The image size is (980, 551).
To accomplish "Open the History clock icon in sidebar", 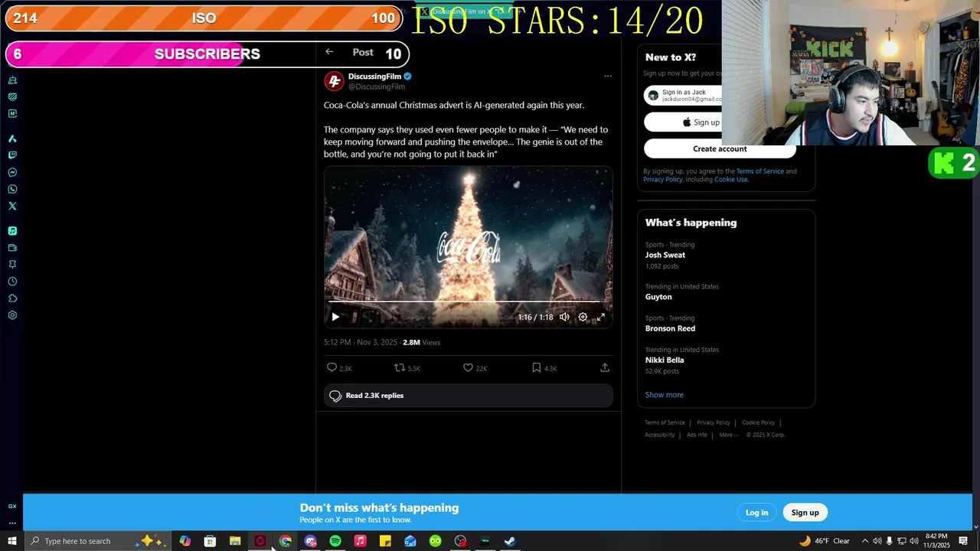I will point(12,282).
